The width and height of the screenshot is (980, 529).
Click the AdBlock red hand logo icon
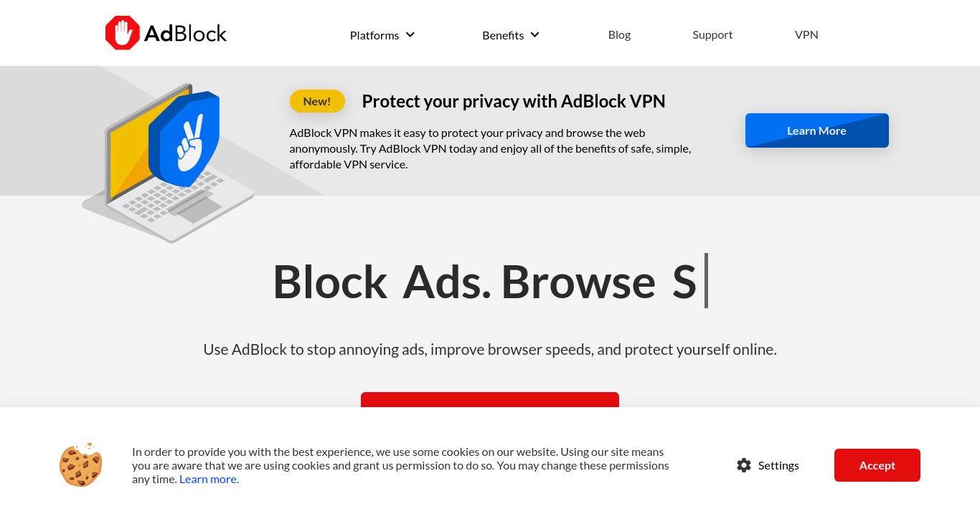click(123, 33)
